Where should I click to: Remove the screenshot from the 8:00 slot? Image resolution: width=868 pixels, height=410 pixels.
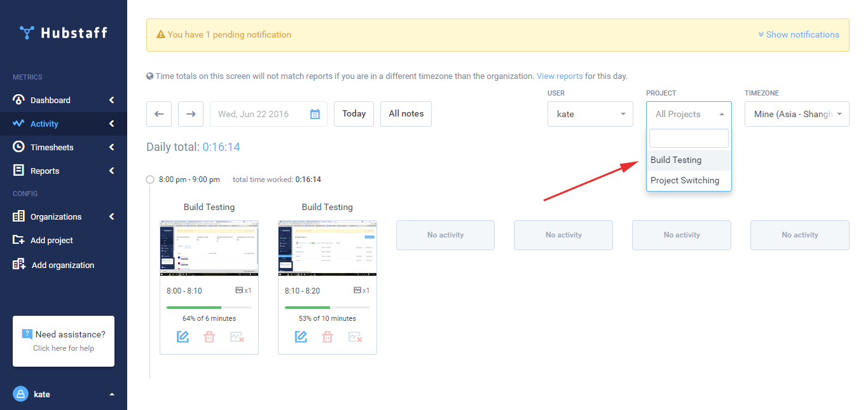[237, 336]
